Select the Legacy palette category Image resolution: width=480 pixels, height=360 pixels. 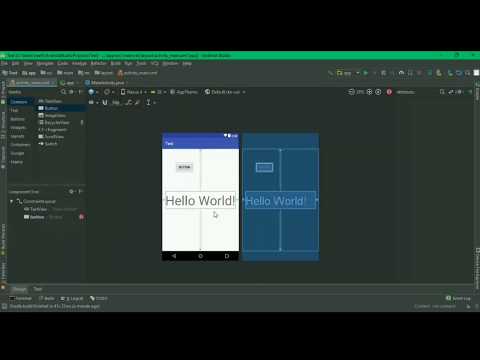tap(17, 162)
